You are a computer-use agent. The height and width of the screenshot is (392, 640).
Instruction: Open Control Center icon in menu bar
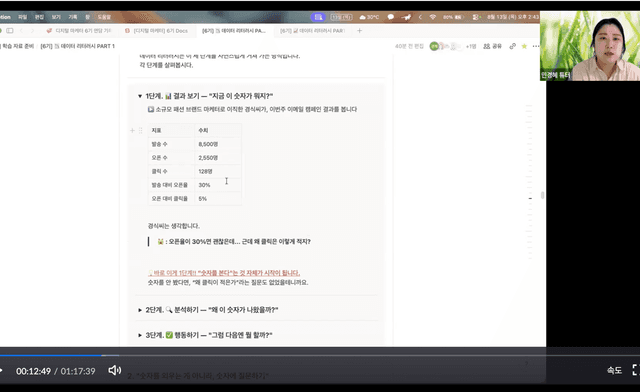(476, 17)
